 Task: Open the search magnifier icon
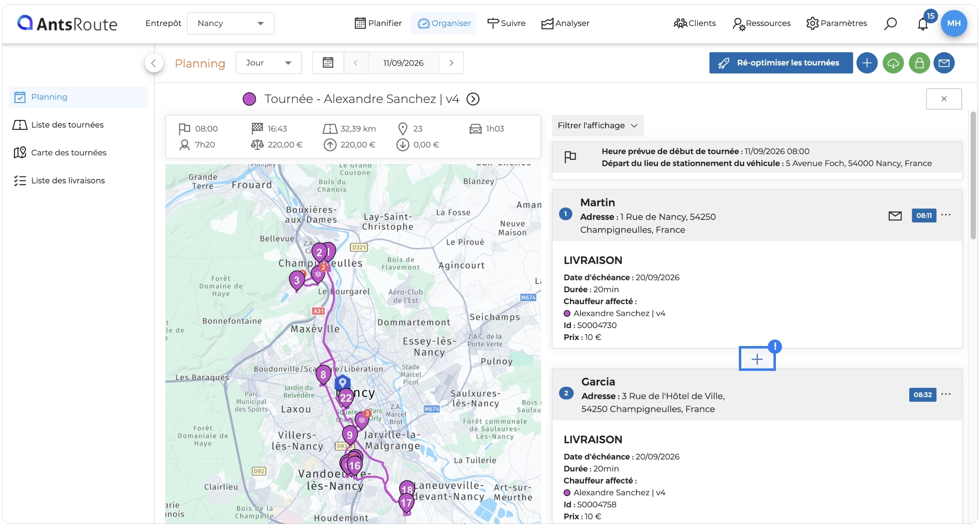(890, 24)
